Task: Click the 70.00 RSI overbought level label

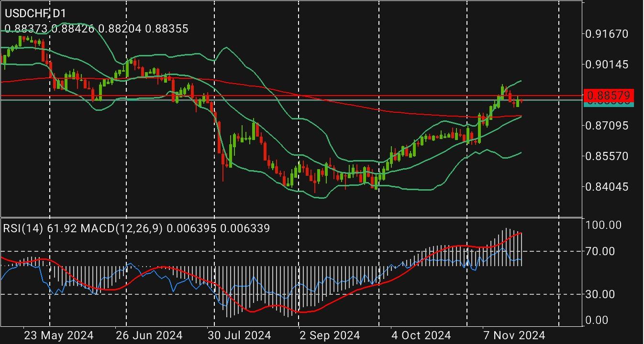Action: (x=600, y=251)
